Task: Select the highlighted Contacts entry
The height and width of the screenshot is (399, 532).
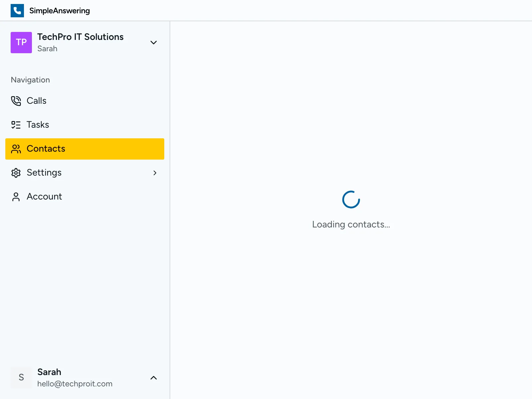Action: point(46,149)
